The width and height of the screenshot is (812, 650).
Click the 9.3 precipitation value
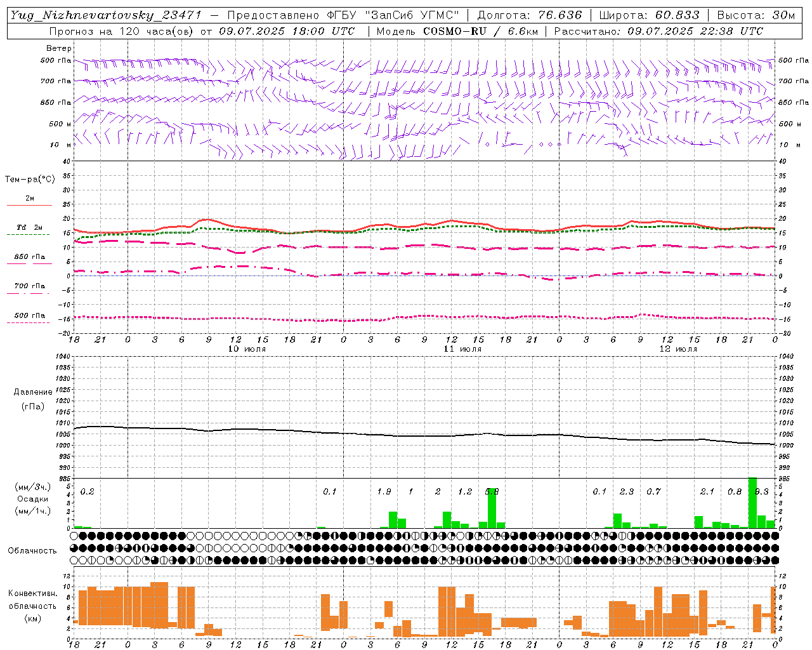pos(761,492)
